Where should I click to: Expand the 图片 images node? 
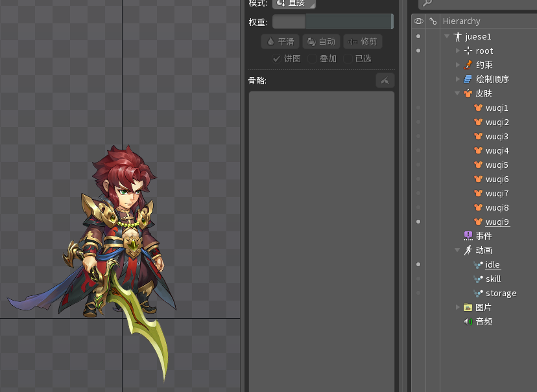coord(457,307)
